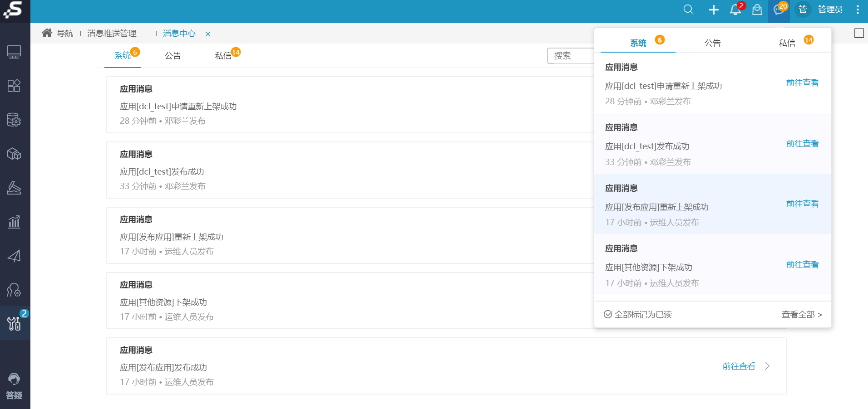Open the vertical three-dot more menu

pyautogui.click(x=858, y=10)
